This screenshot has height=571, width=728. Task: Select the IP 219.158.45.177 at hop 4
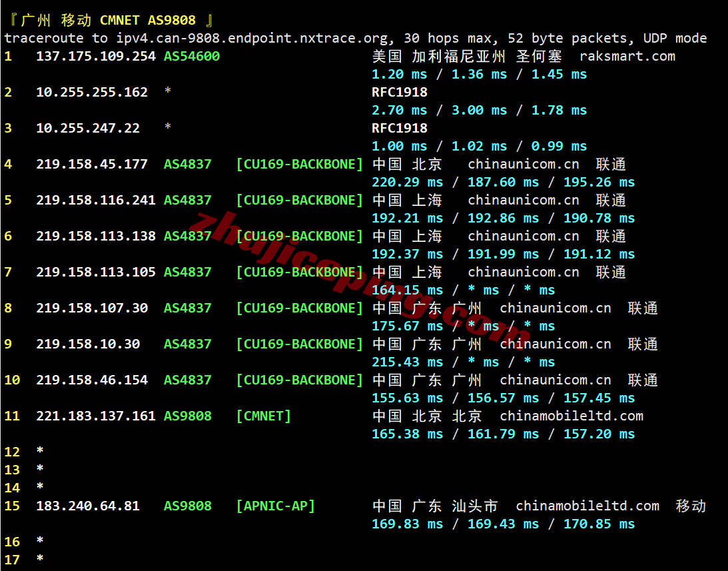(91, 165)
